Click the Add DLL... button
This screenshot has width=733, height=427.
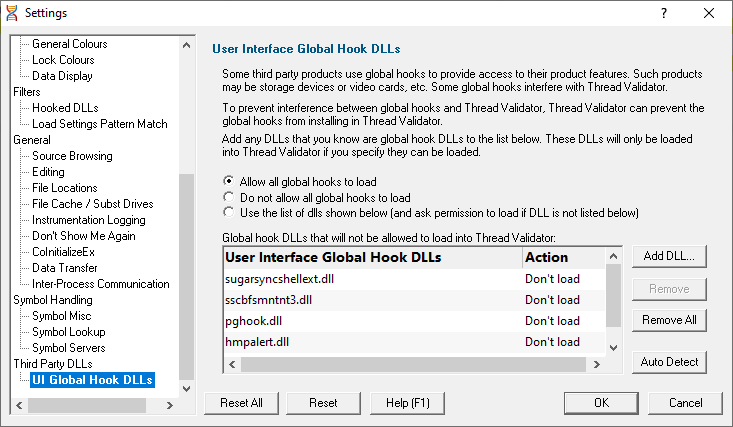tap(669, 256)
